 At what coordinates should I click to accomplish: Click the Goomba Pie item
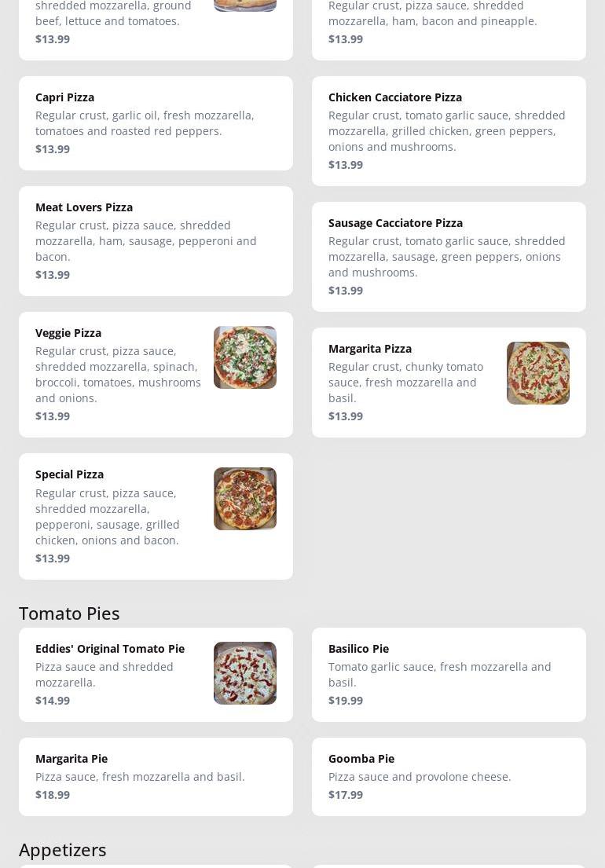click(449, 777)
